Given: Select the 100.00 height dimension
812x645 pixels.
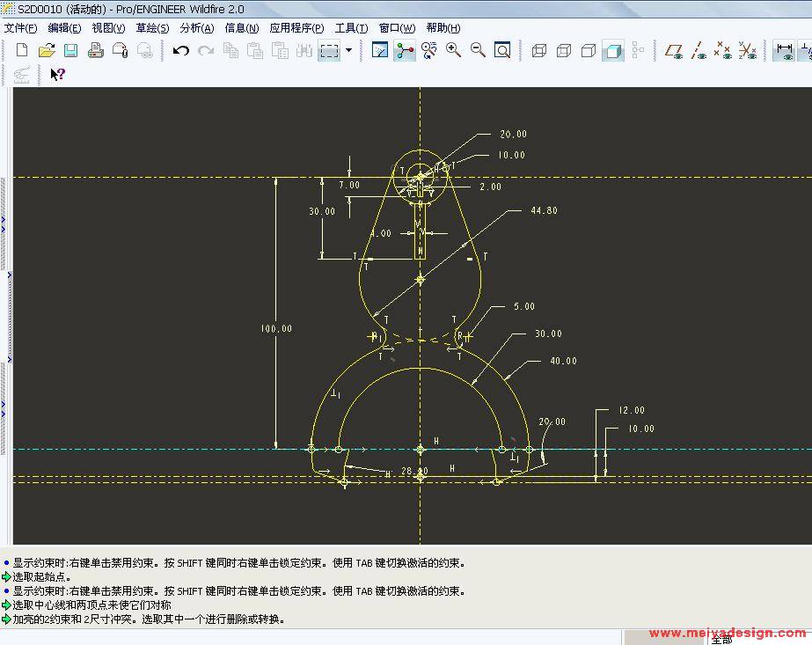Looking at the screenshot, I should pos(276,329).
